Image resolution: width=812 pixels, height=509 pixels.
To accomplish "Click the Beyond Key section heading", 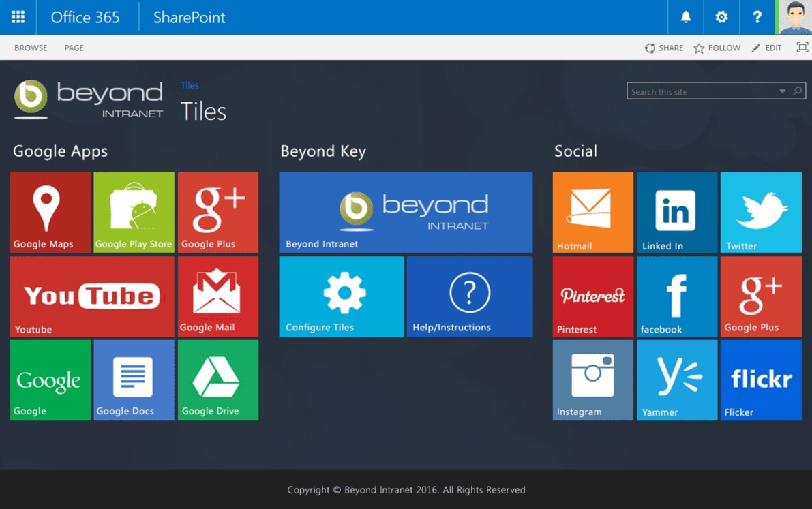I will pyautogui.click(x=323, y=151).
